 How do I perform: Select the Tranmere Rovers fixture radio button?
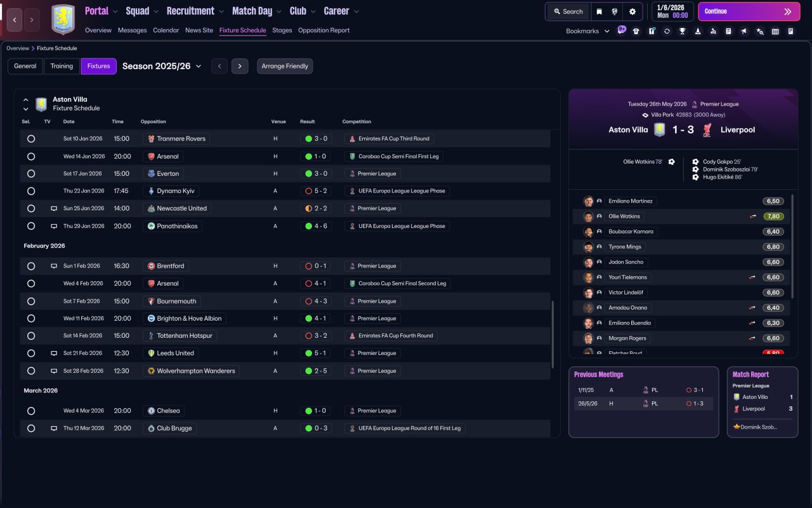tap(31, 138)
